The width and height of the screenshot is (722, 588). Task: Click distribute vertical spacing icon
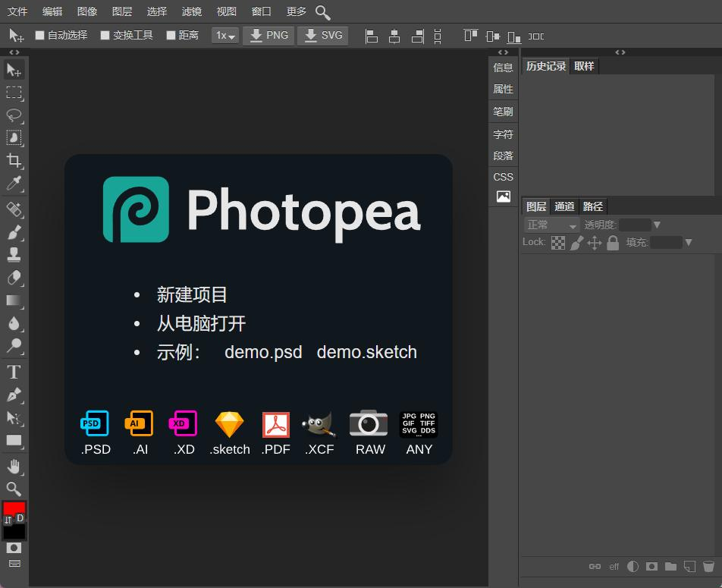click(438, 36)
